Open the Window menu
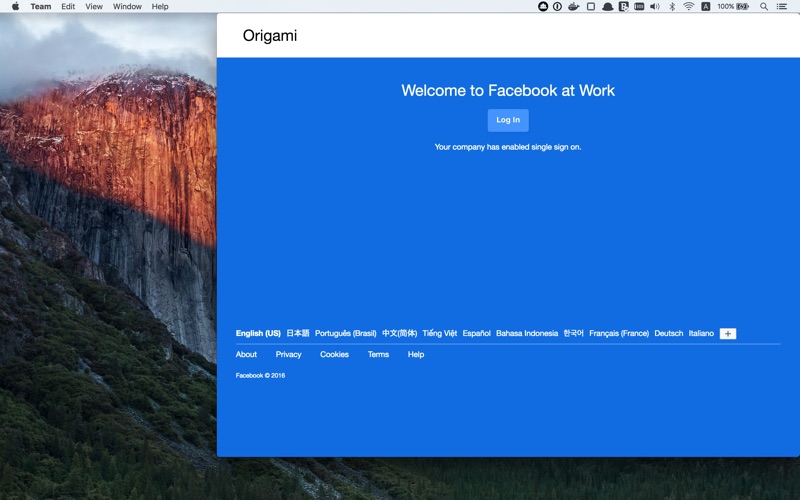 pyautogui.click(x=127, y=7)
